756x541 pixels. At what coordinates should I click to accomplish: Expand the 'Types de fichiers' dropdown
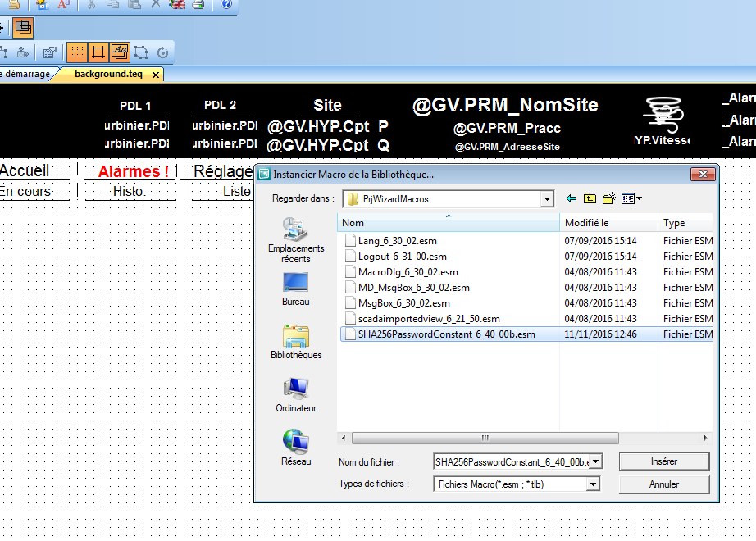(x=593, y=484)
